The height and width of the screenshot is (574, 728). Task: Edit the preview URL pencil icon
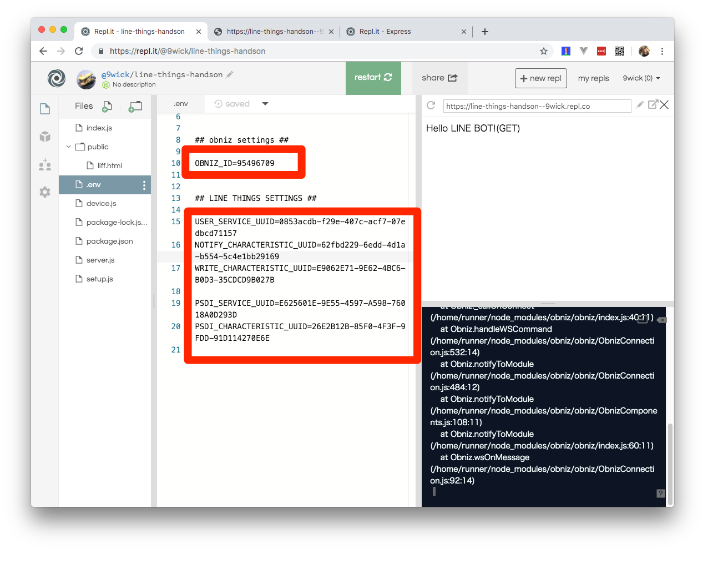tap(640, 104)
